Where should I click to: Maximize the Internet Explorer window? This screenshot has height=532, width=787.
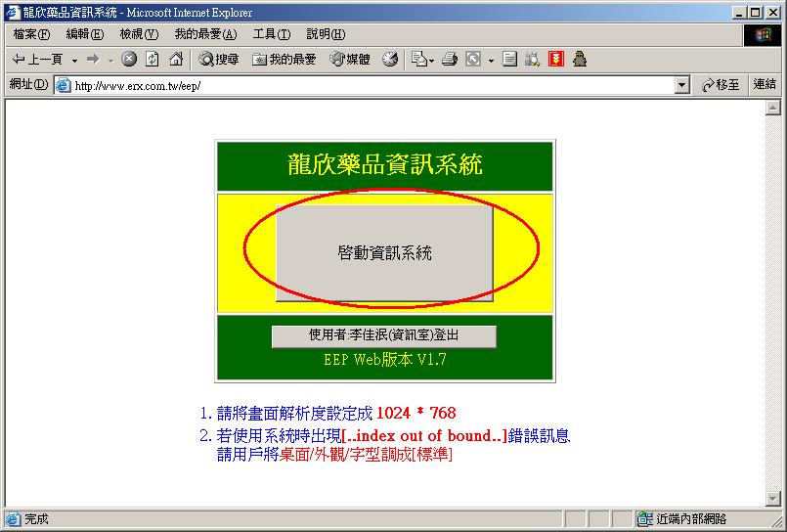tap(756, 13)
